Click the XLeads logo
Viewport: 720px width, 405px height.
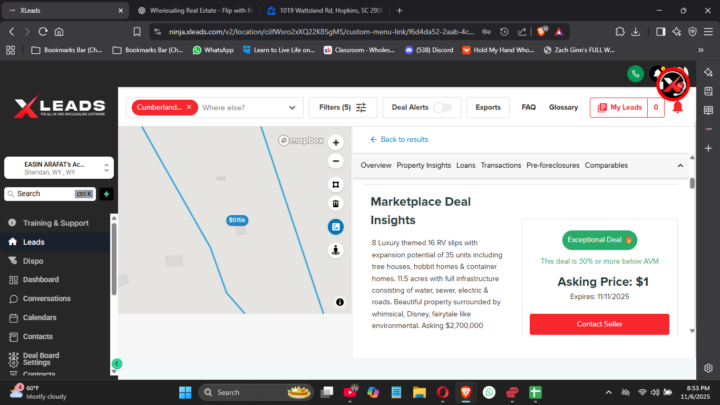pos(60,108)
